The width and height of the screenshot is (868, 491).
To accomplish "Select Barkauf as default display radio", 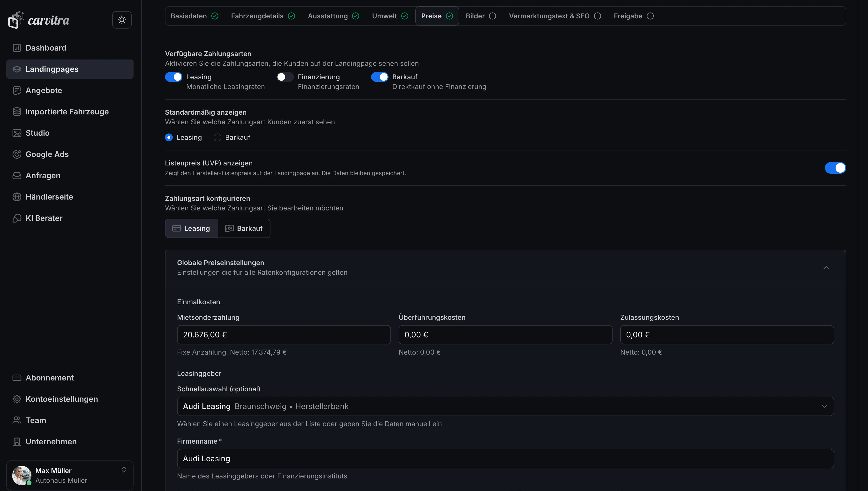I will pyautogui.click(x=217, y=137).
